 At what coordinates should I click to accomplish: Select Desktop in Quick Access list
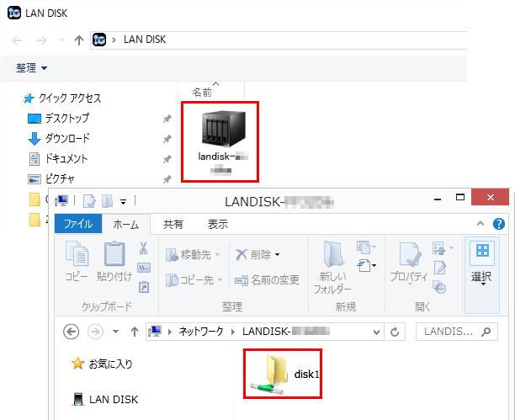[x=58, y=119]
